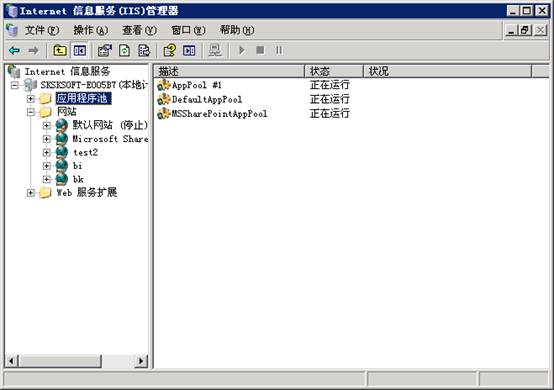Viewport: 554px width, 390px height.
Task: Restore the inner MMC child window
Action: [x=525, y=30]
